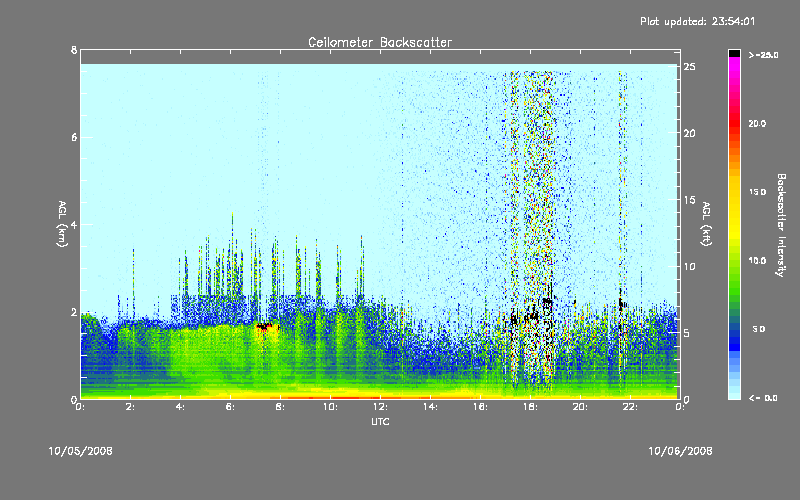Click the '5.0' colorbar tick label

(x=759, y=329)
